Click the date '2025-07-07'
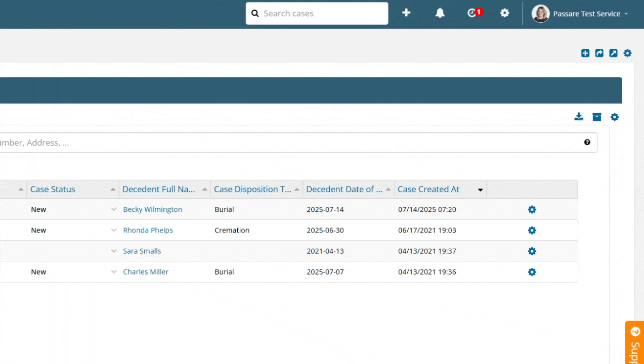The image size is (644, 364). point(325,271)
